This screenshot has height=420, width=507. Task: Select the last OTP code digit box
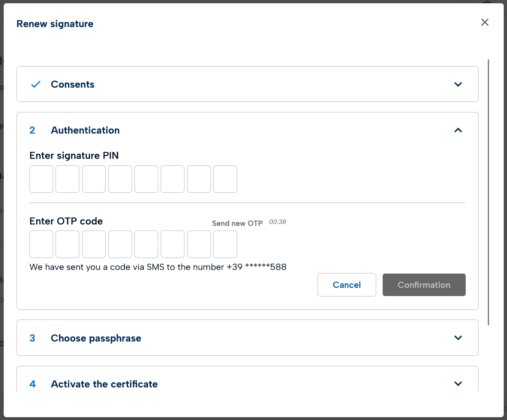(x=225, y=244)
